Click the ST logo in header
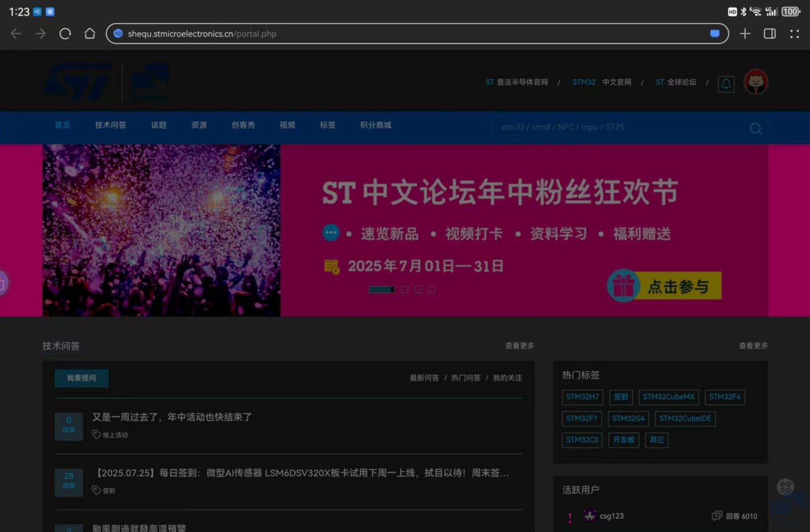 tap(79, 82)
